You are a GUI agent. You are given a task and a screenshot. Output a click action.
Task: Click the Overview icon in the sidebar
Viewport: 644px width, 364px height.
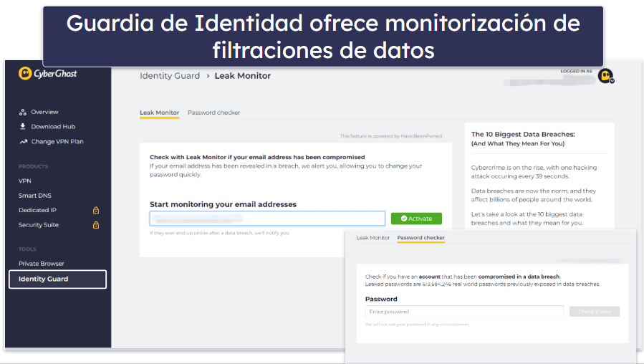click(23, 112)
